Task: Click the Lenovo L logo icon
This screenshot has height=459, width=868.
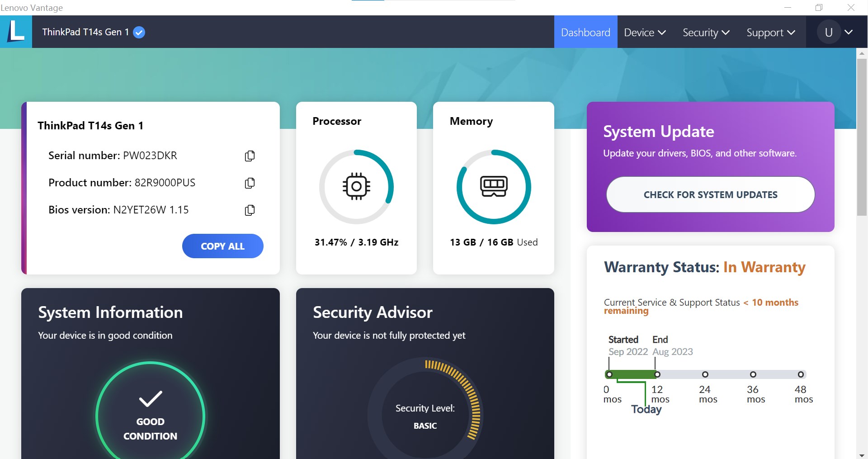Action: (16, 32)
